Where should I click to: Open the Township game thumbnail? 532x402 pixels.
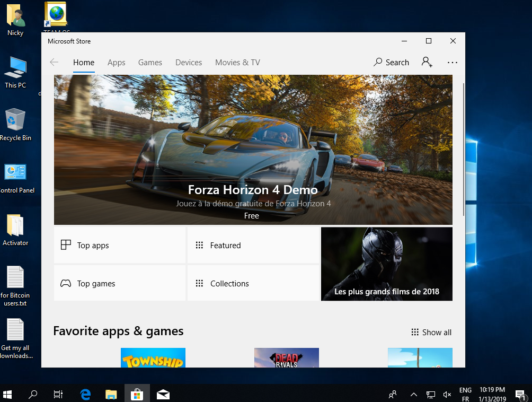coord(153,357)
